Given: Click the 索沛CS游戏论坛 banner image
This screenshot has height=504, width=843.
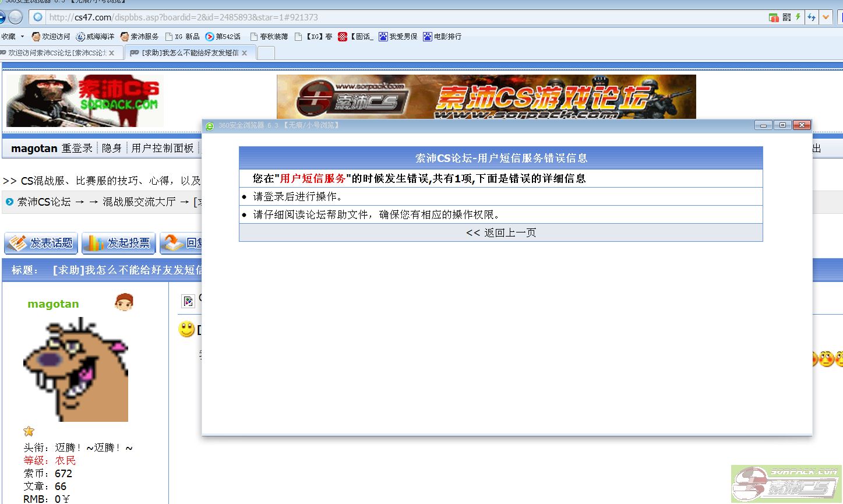Looking at the screenshot, I should click(486, 97).
